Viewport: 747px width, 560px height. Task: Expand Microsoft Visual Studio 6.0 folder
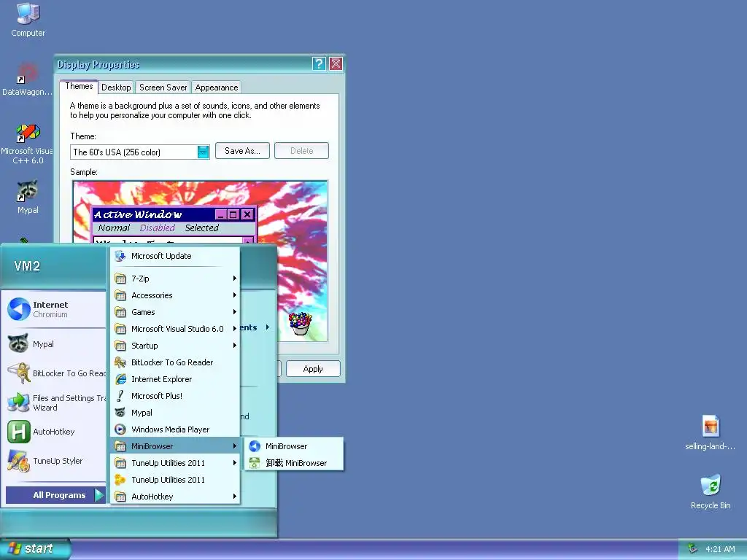tap(175, 329)
